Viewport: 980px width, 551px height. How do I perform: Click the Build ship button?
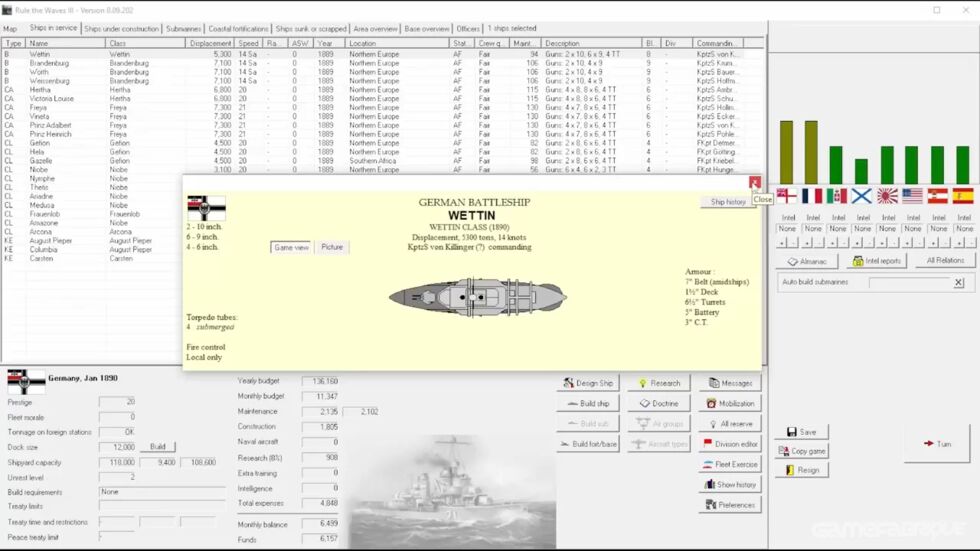(588, 404)
